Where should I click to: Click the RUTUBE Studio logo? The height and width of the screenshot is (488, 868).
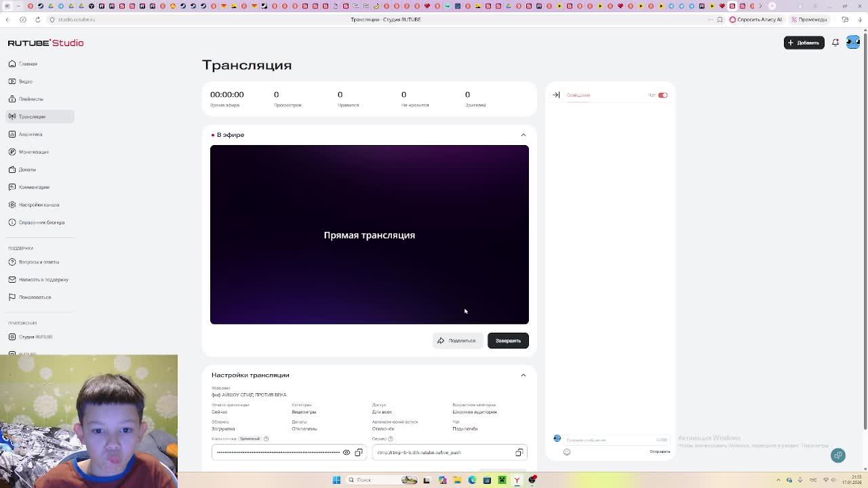tap(45, 43)
